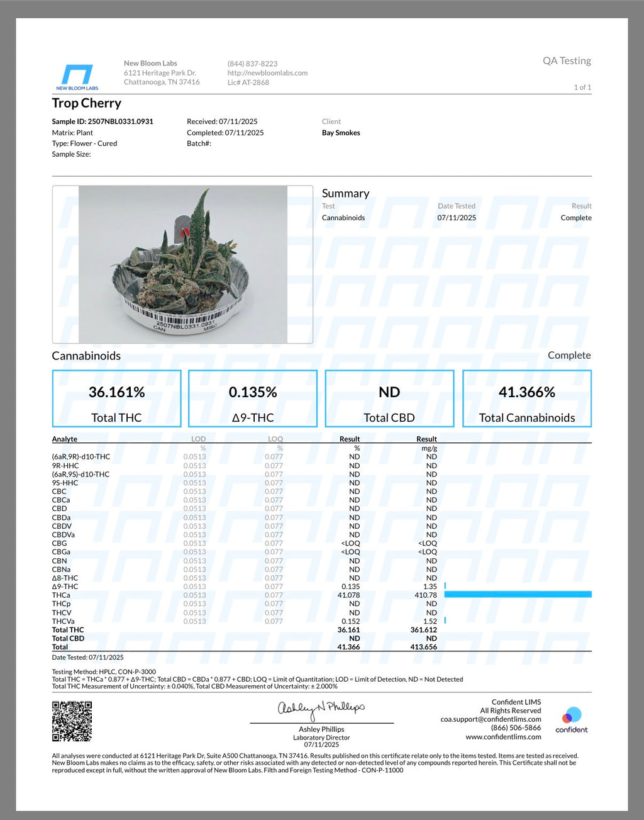This screenshot has height=820, width=644.
Task: Select the 41.366% Total Cannabinoids box
Action: 527,399
